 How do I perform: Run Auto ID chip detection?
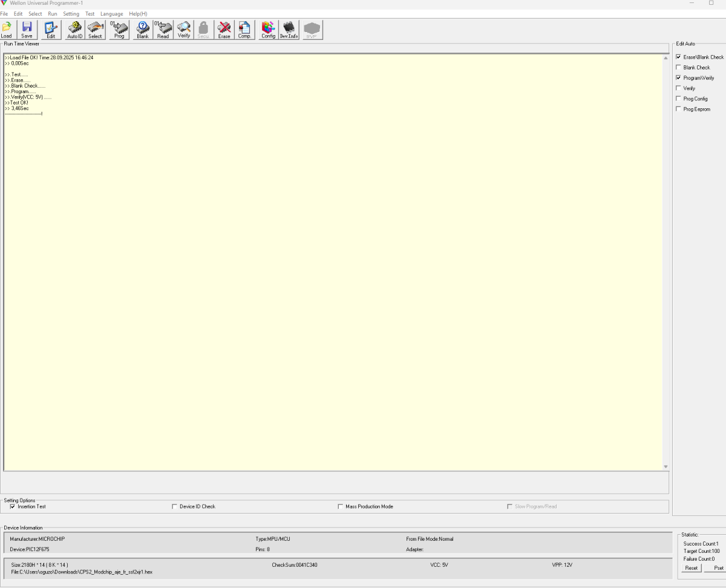click(x=74, y=30)
